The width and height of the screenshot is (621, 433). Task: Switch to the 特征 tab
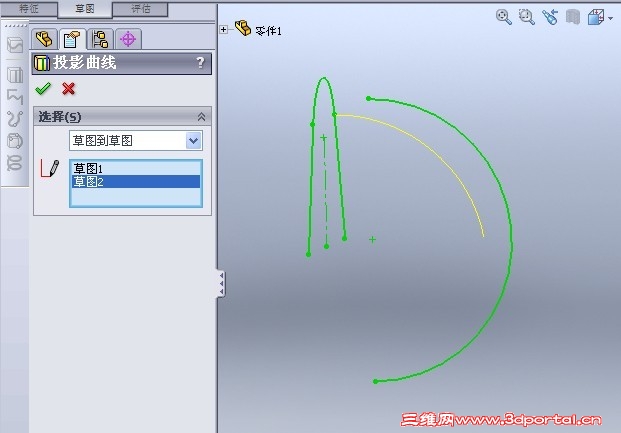(x=29, y=9)
